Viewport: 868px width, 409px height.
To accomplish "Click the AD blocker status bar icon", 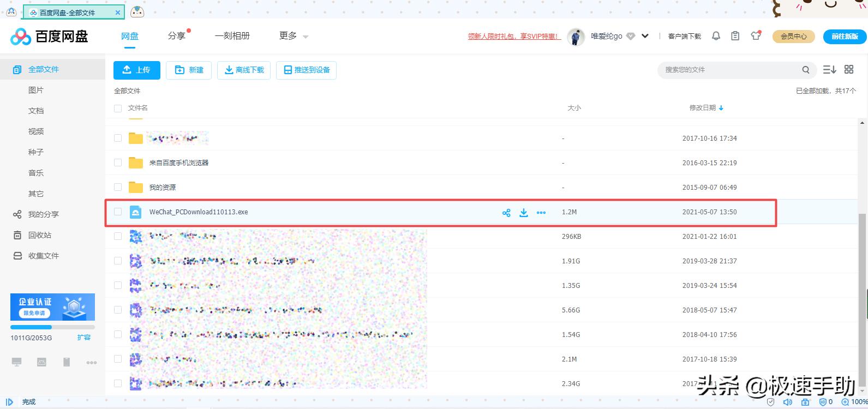I will click(x=823, y=402).
